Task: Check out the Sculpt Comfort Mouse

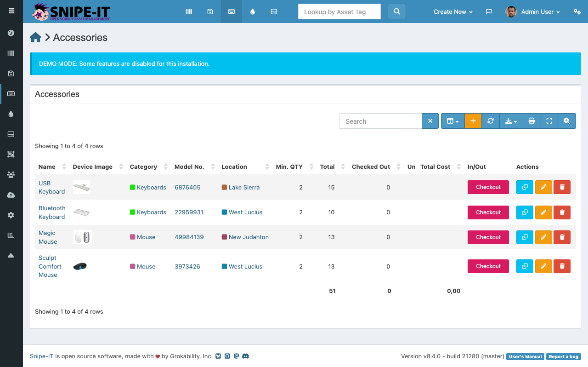Action: pyautogui.click(x=488, y=266)
